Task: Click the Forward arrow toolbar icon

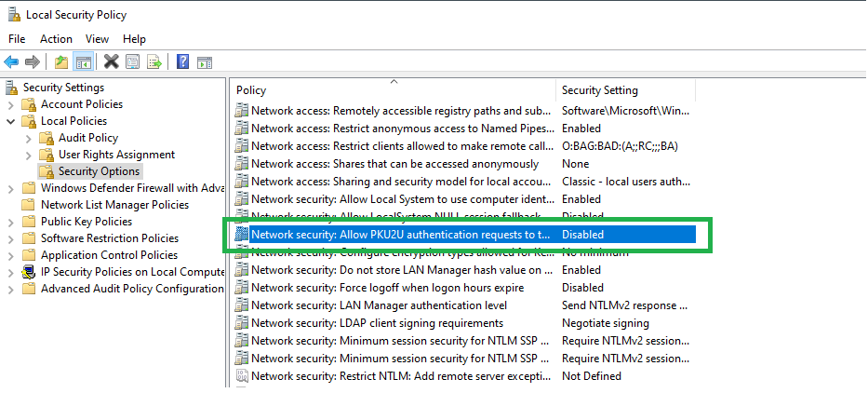Action: (32, 62)
